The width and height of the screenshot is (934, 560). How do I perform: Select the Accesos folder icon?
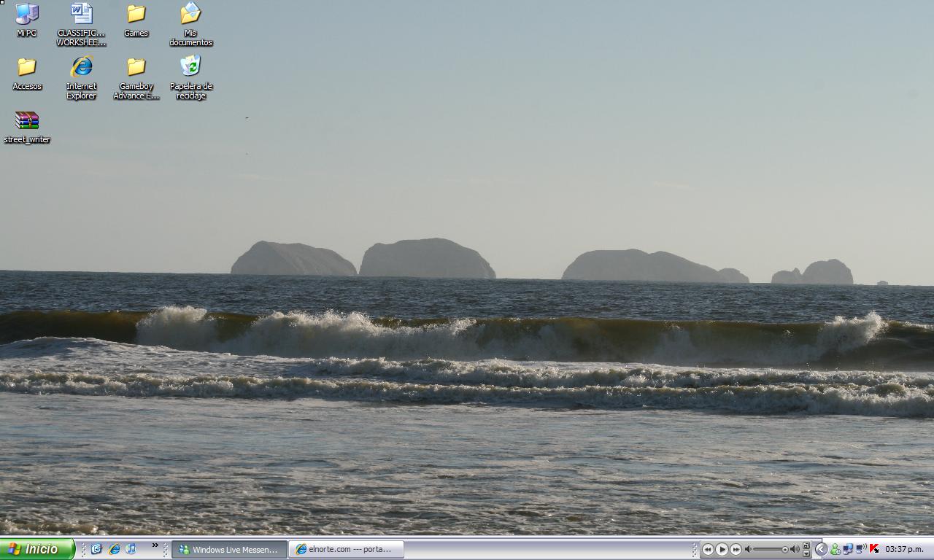(x=27, y=73)
